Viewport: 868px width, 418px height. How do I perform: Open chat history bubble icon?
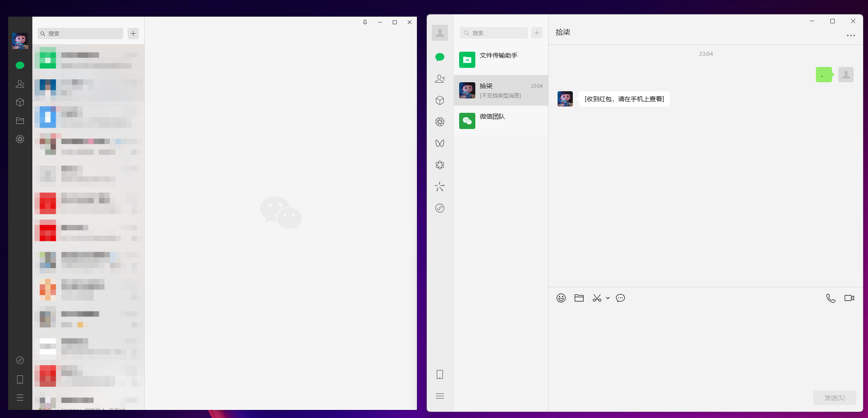coord(620,298)
